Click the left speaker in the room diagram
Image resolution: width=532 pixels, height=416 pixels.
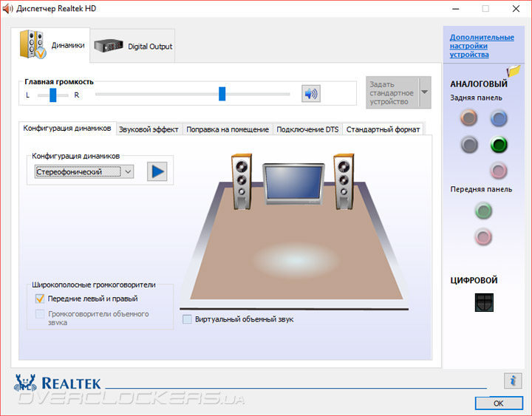(x=242, y=182)
